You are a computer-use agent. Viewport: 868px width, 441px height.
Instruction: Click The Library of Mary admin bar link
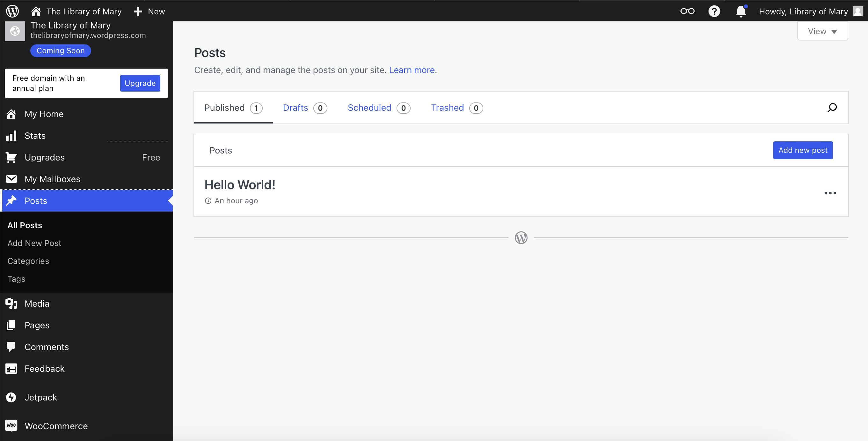(x=84, y=11)
